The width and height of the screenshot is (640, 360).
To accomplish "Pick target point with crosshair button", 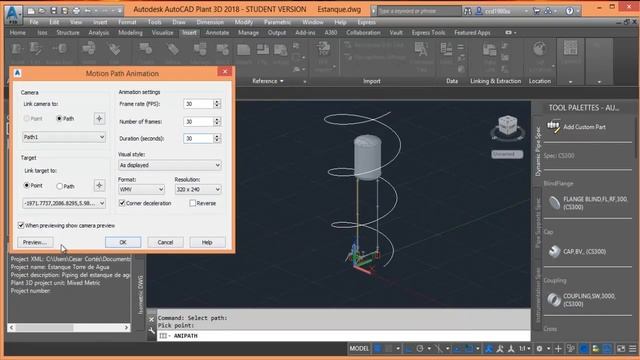I will (x=99, y=186).
